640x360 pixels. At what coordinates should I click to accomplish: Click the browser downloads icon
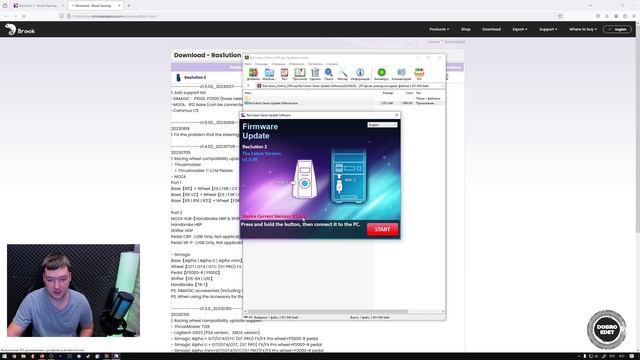click(x=607, y=16)
